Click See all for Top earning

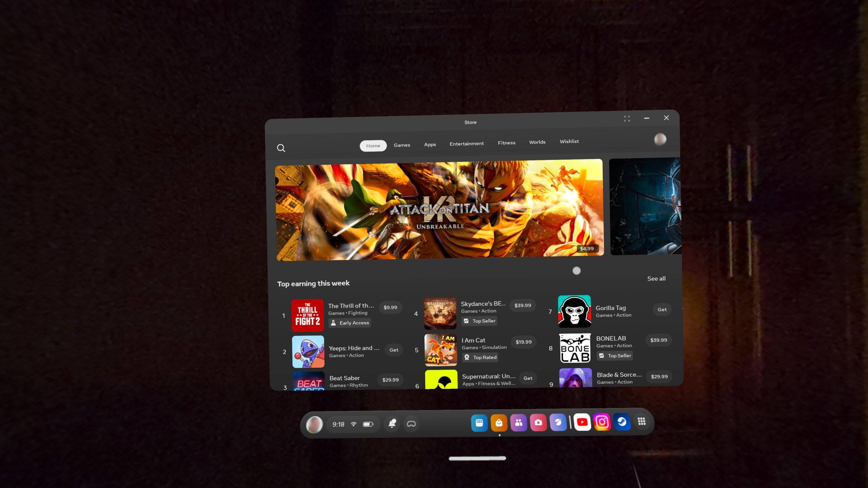[656, 278]
